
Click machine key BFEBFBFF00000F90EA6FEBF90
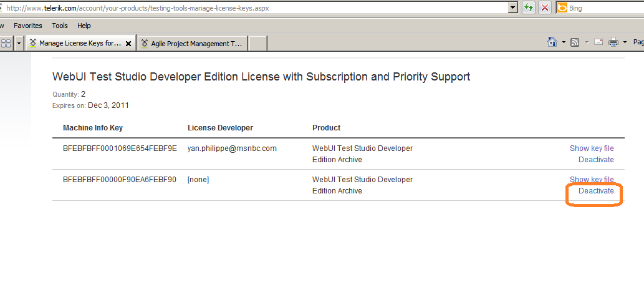pyautogui.click(x=120, y=180)
